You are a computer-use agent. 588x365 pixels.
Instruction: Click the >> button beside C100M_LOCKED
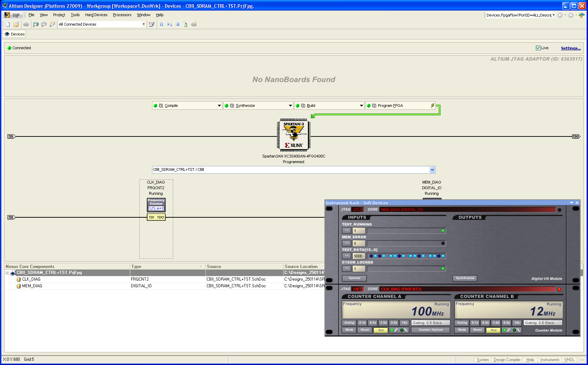pos(347,269)
